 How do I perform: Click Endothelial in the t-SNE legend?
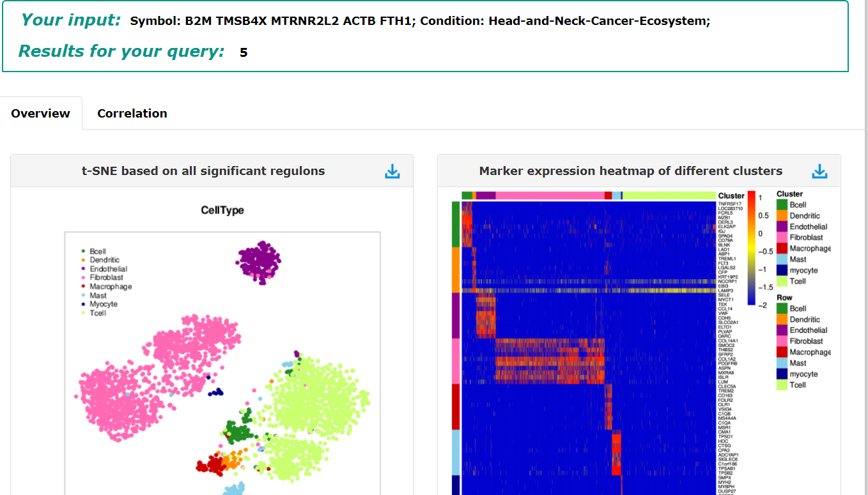109,269
